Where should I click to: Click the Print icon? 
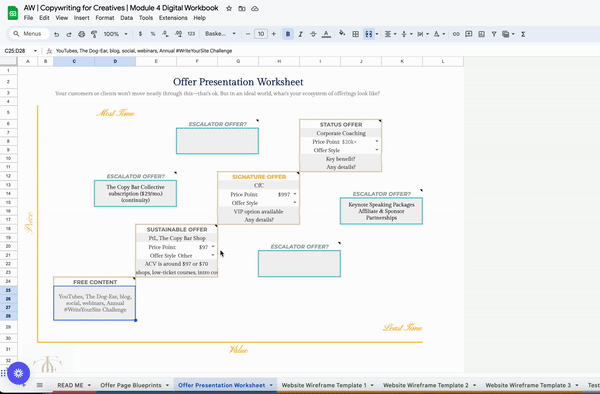pos(82,34)
